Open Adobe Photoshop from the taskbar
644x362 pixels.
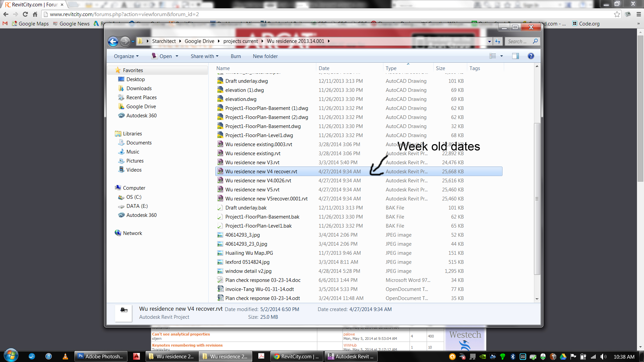tap(101, 356)
